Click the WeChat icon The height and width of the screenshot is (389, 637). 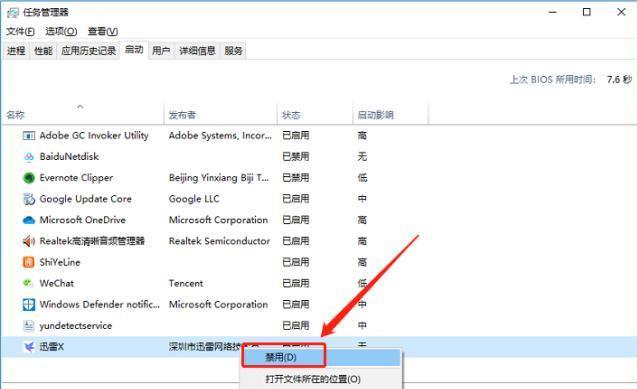tap(28, 283)
